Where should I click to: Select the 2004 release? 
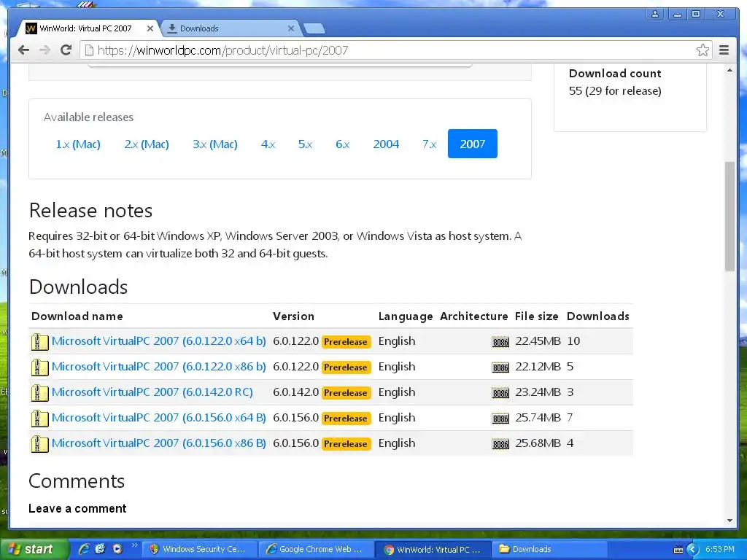point(386,144)
